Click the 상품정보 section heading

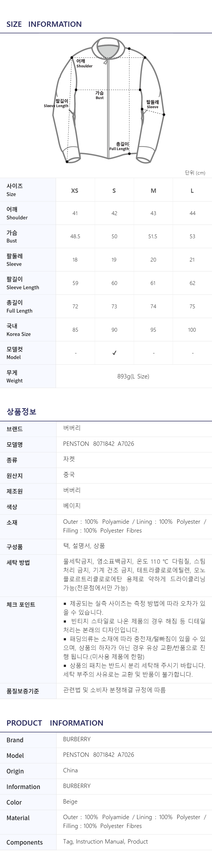[21, 411]
